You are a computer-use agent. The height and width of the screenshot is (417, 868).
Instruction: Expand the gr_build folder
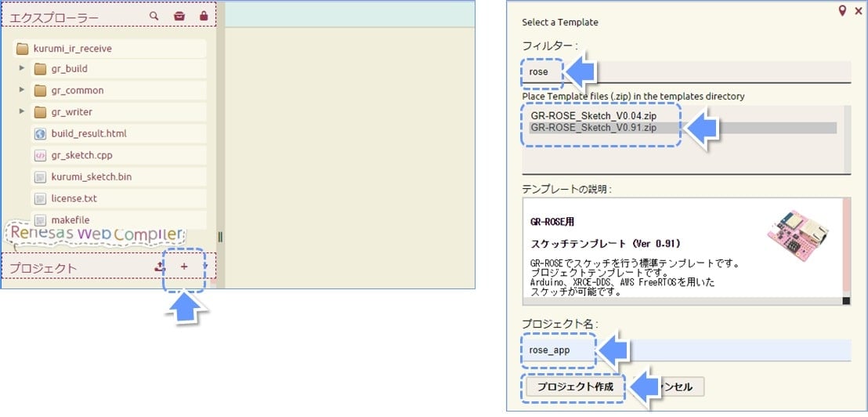coord(22,68)
